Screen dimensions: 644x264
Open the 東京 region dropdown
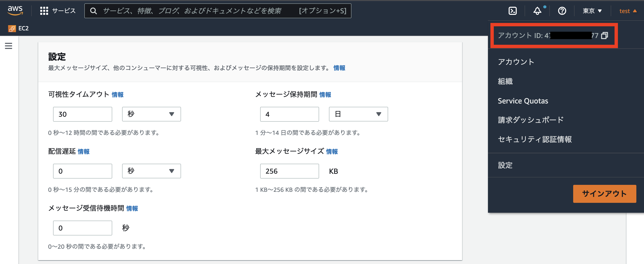[x=592, y=11]
